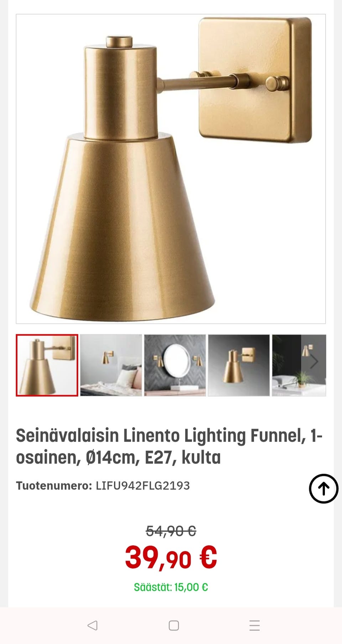This screenshot has width=342, height=644.
Task: Select last thumbnail with green plant
Action: (x=299, y=365)
